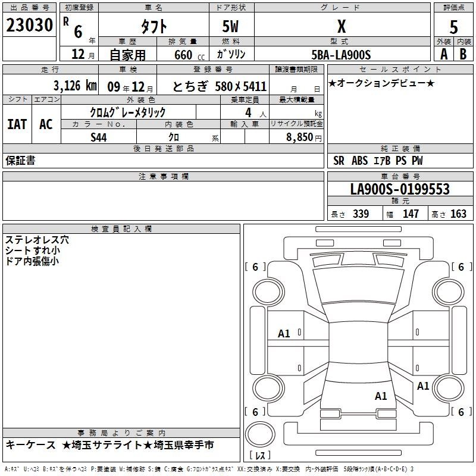Click the A1 mark on left front door
The height and width of the screenshot is (476, 476).
coord(284,334)
